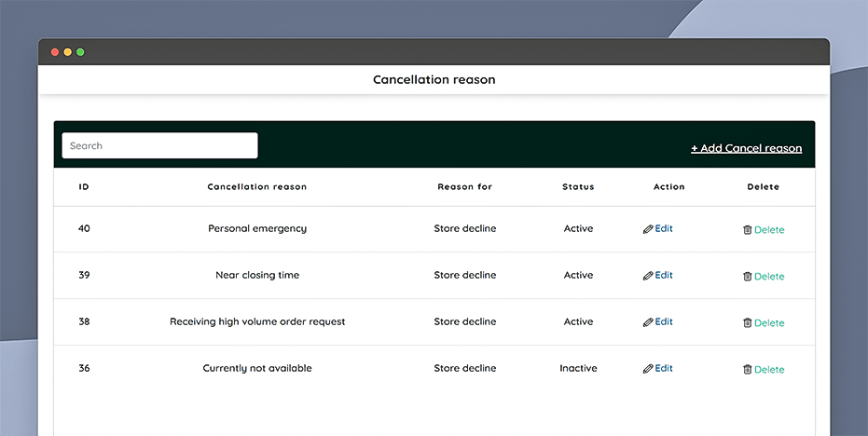The height and width of the screenshot is (436, 868).
Task: Click the ID cell 39
Action: (x=84, y=275)
